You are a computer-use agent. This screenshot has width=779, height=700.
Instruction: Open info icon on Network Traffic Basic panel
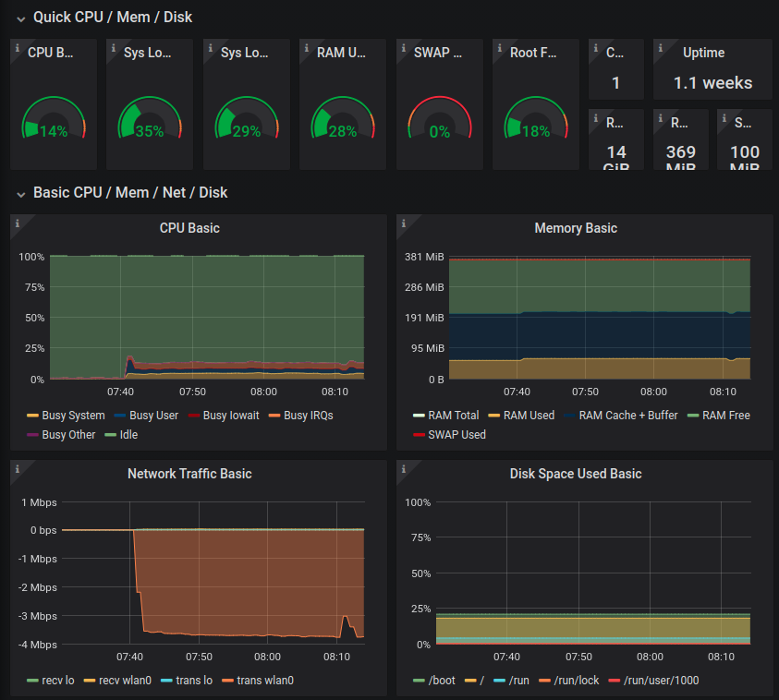18,469
